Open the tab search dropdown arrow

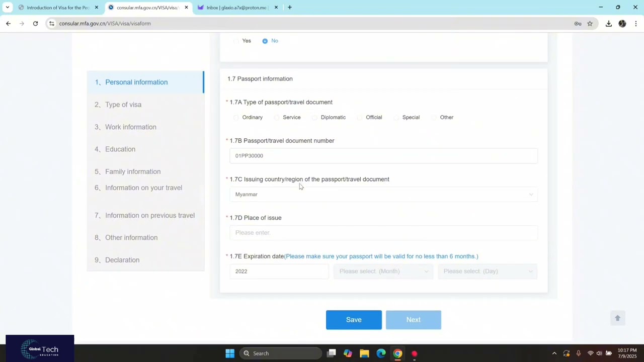8,8
